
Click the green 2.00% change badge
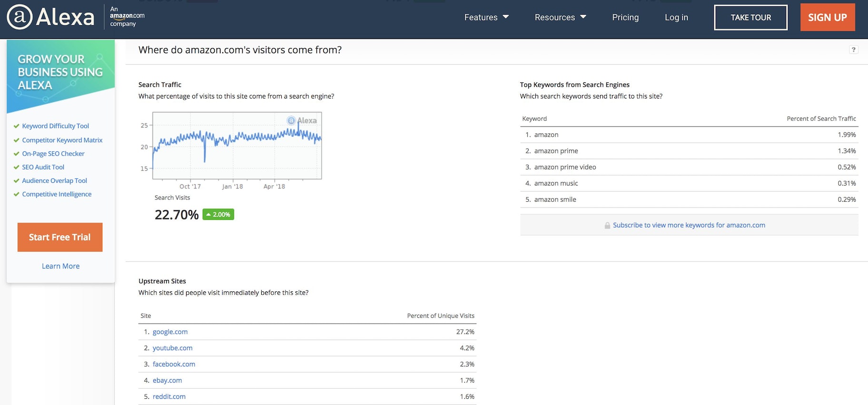[218, 215]
